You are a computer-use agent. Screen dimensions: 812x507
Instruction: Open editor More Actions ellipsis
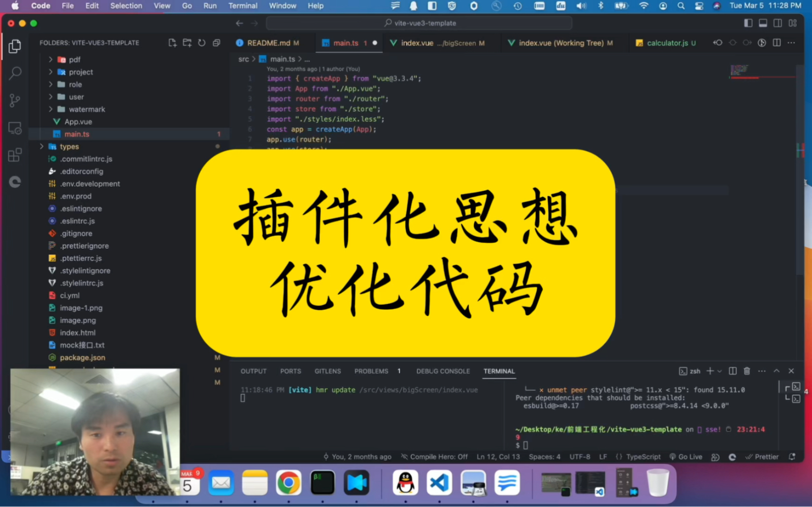point(791,43)
